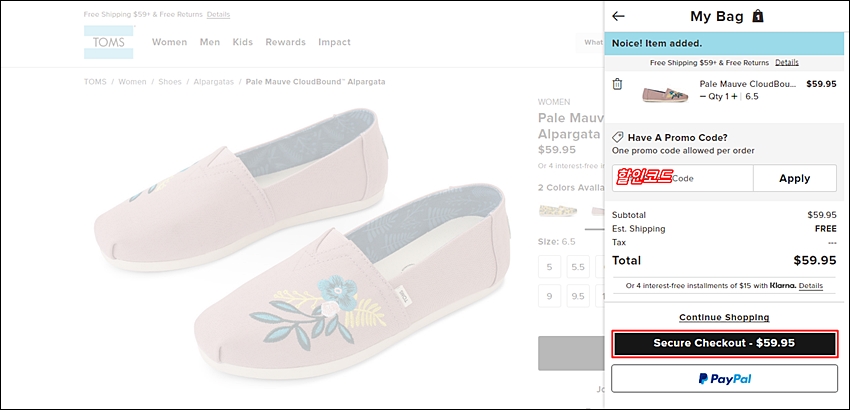Viewport: 850px width, 410px height.
Task: Apply the promo code
Action: coord(795,178)
